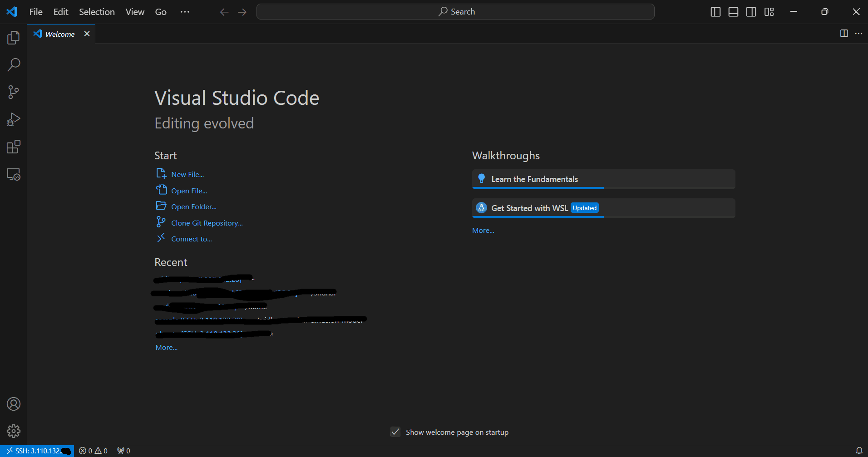Toggle the bottom panel visibility
Screen dimensions: 868x457
click(733, 12)
